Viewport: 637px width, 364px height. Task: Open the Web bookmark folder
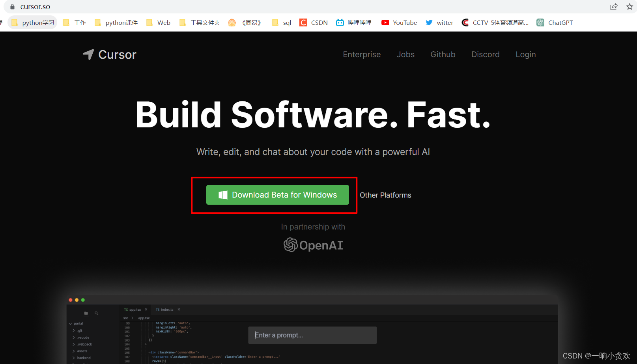(x=158, y=22)
